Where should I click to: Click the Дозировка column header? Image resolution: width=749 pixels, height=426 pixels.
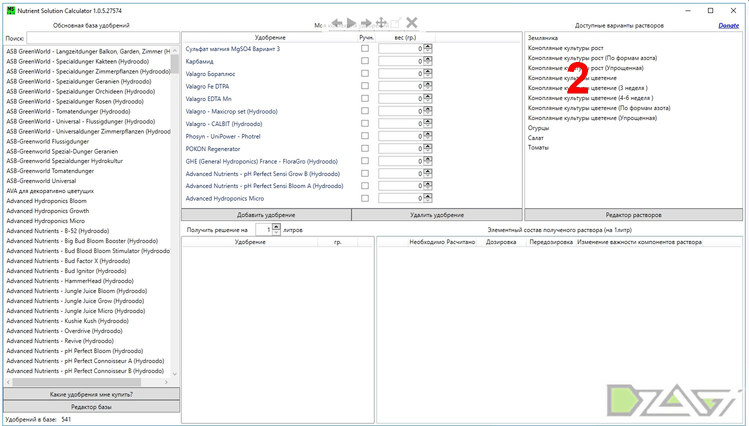coord(501,242)
